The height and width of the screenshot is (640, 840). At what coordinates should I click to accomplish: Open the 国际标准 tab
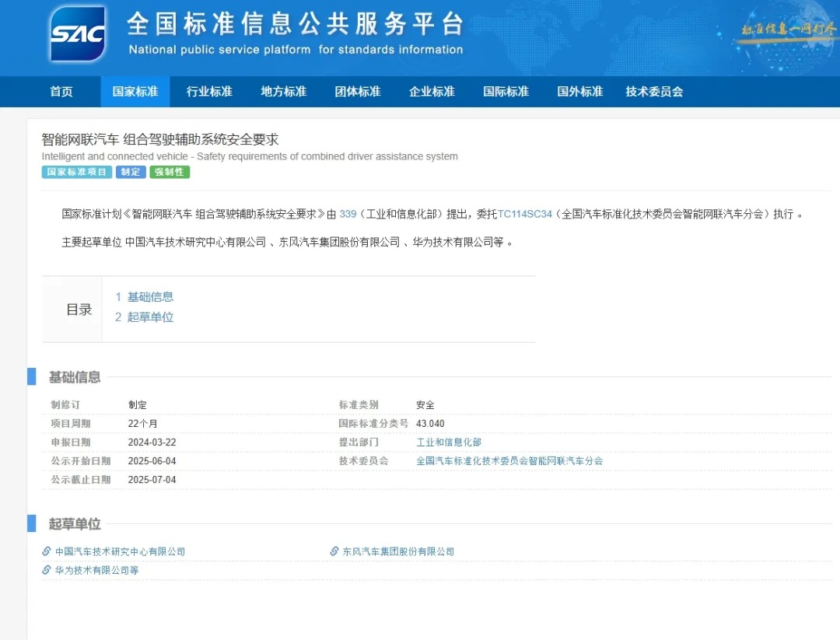pyautogui.click(x=506, y=92)
